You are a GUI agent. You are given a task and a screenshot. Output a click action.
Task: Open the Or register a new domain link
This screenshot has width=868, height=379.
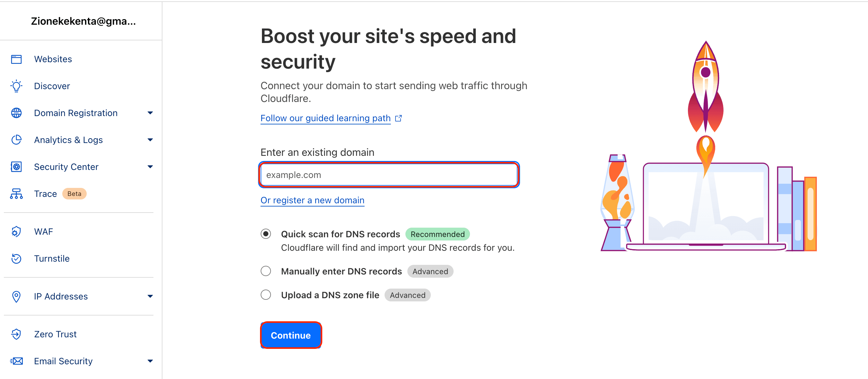(312, 200)
